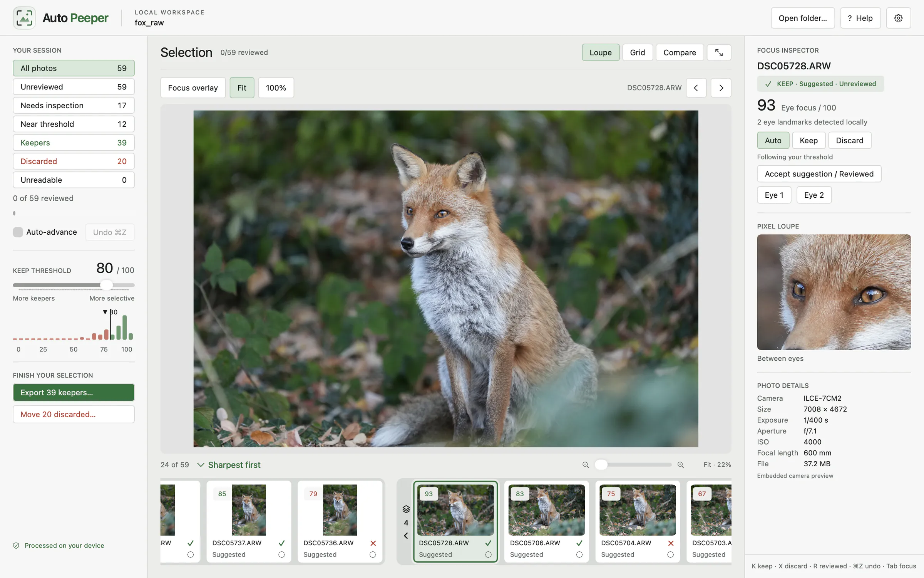Click the burst stack layers icon
Screen dimensions: 924x578
[406, 509]
